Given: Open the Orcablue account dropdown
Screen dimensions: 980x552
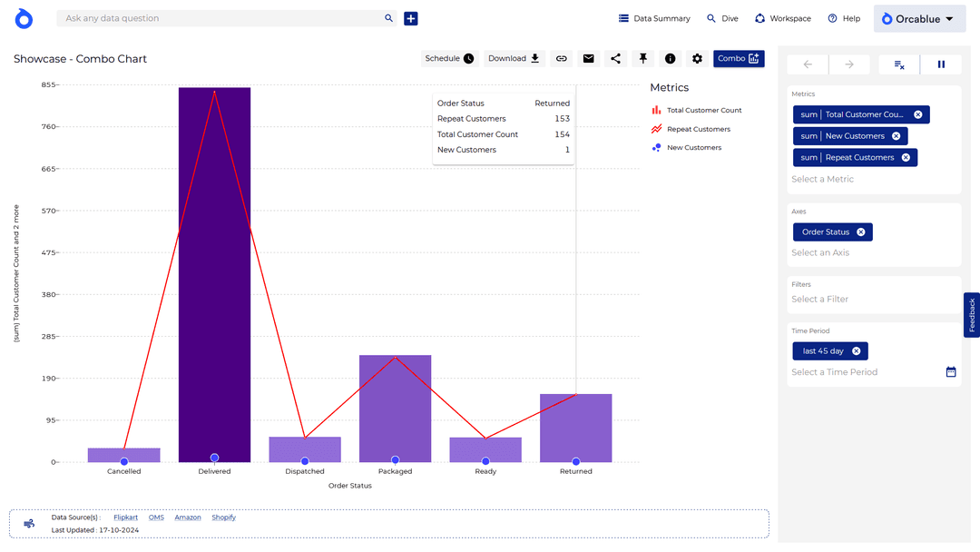Looking at the screenshot, I should [919, 19].
